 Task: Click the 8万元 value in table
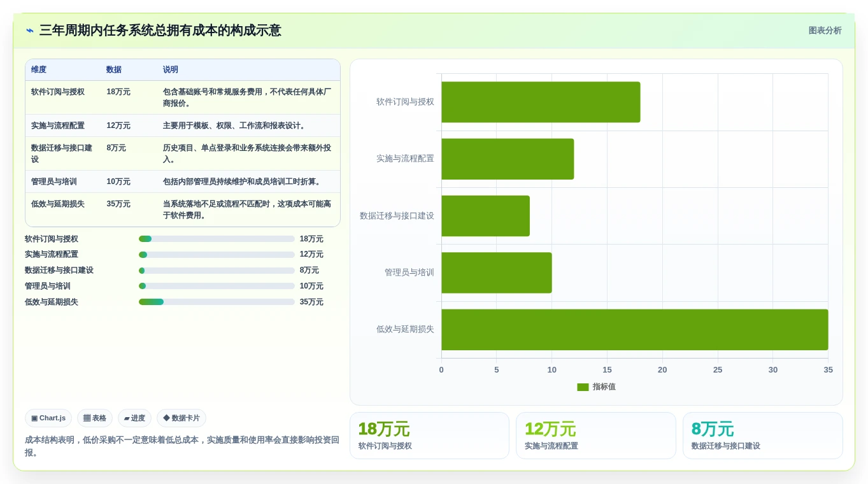point(117,148)
